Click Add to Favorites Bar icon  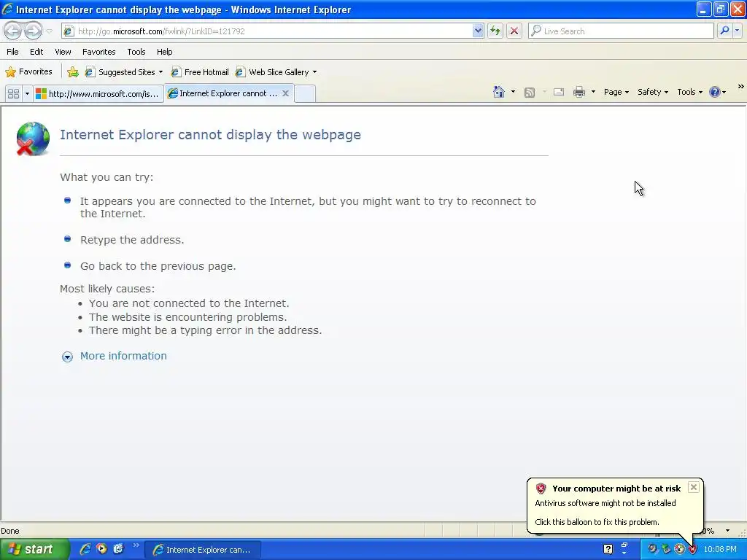(73, 72)
